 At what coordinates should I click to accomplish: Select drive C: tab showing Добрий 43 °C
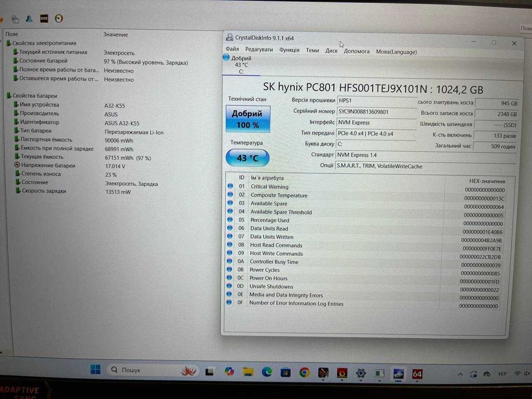pyautogui.click(x=241, y=64)
